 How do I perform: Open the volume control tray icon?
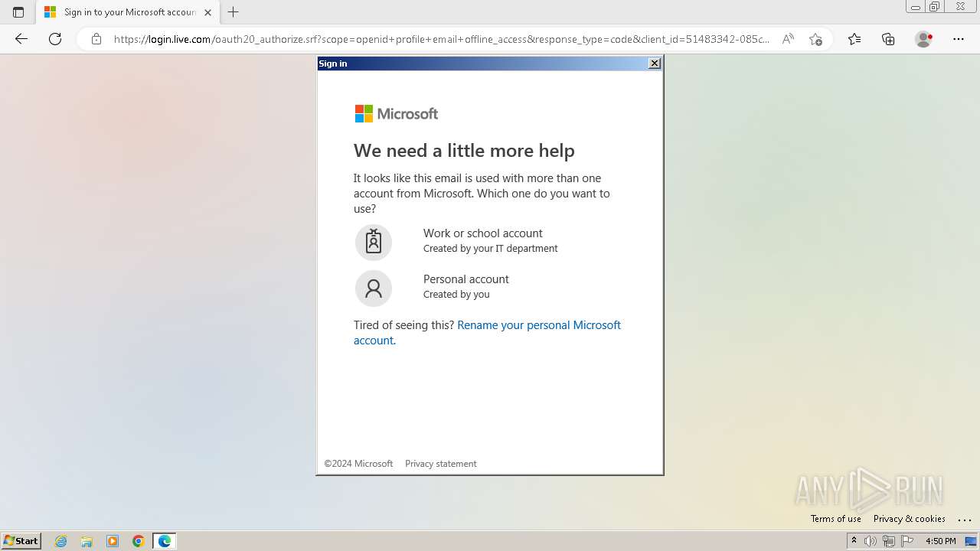click(871, 541)
